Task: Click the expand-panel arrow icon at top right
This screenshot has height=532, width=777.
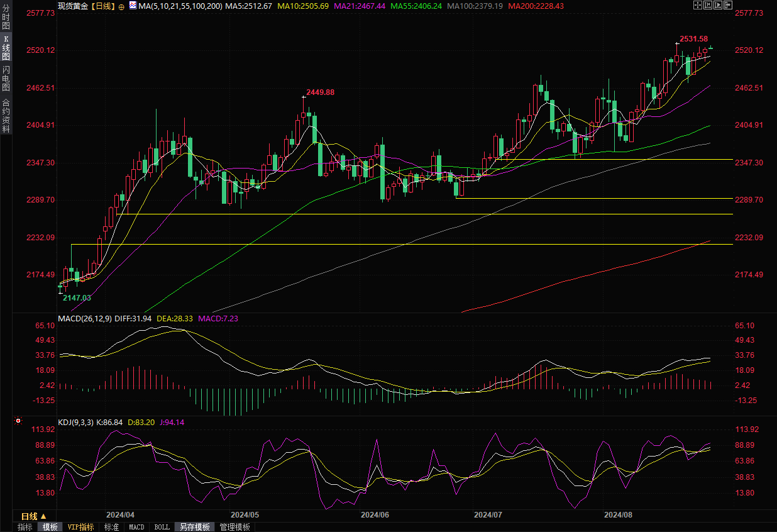Action: (x=729, y=6)
